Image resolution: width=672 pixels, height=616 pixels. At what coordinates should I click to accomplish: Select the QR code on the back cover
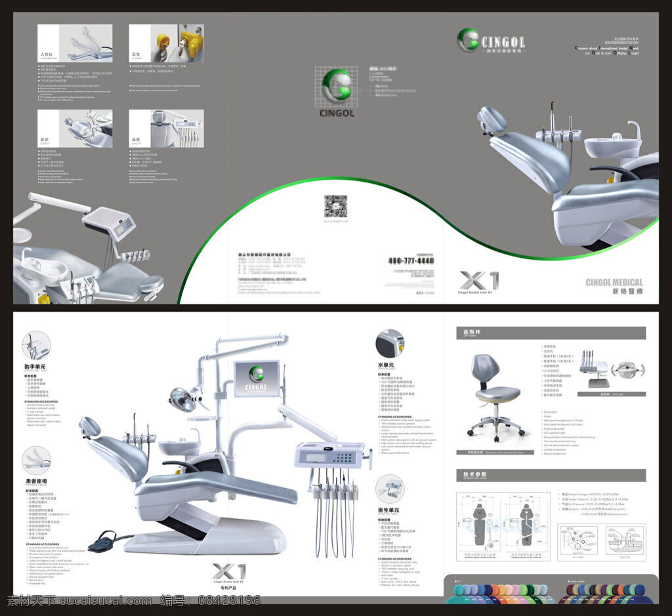pos(335,207)
